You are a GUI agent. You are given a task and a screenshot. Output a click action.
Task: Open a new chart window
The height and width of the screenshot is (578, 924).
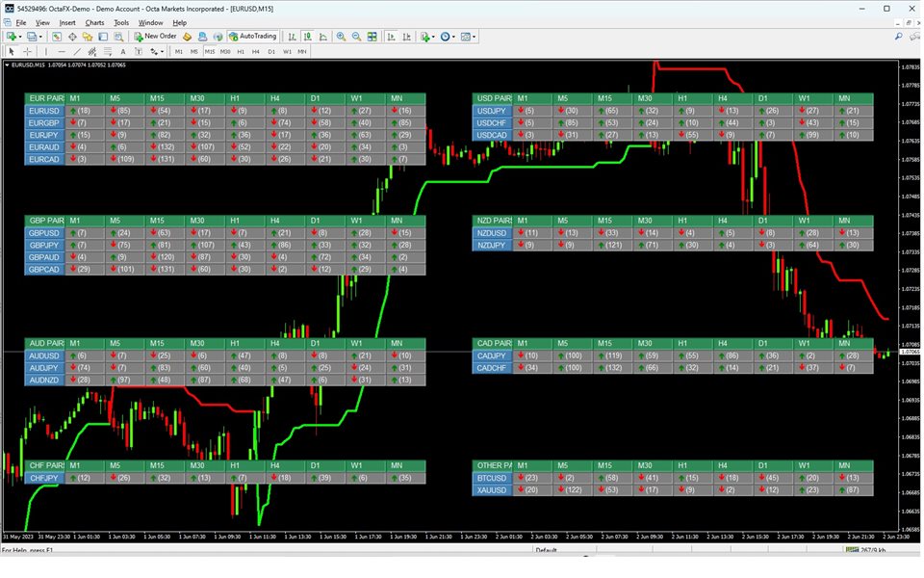pos(11,37)
